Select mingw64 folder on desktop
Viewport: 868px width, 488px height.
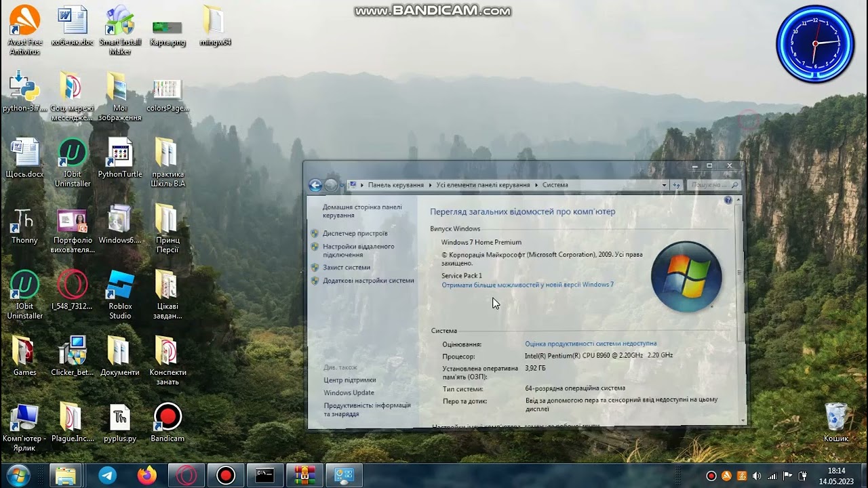pyautogui.click(x=214, y=26)
